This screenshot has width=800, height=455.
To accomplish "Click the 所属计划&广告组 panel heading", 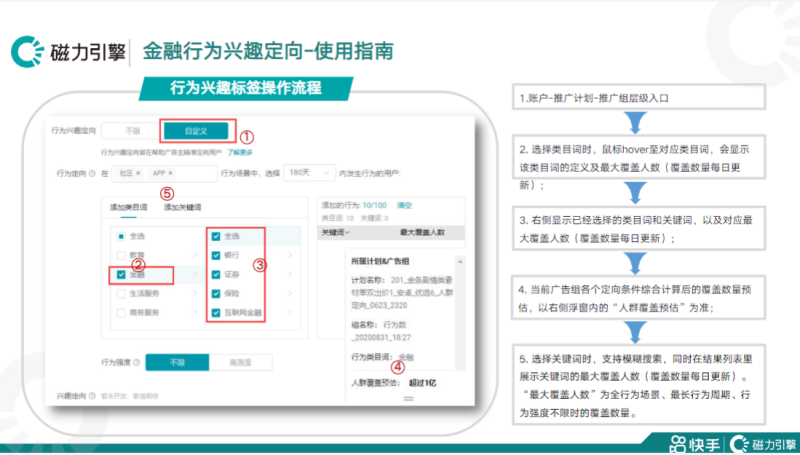I will click(x=380, y=261).
